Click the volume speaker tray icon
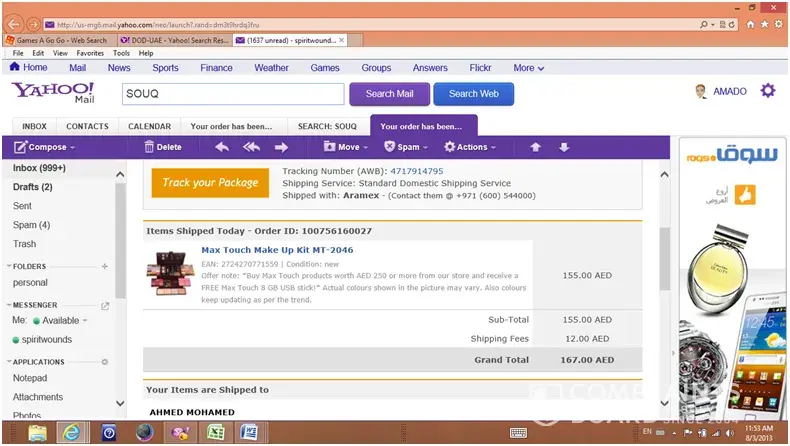The height and width of the screenshot is (446, 790). point(730,433)
